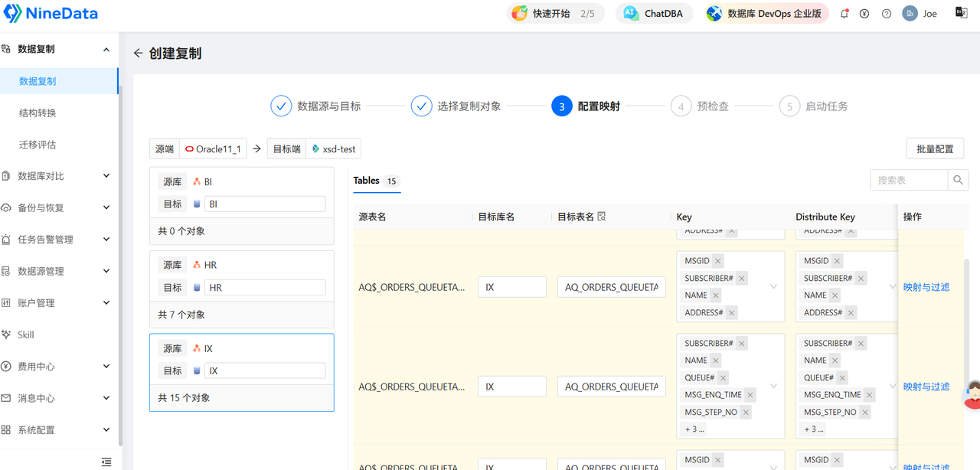980x470 pixels.
Task: Focus the 搜索表 search field
Action: (x=910, y=180)
